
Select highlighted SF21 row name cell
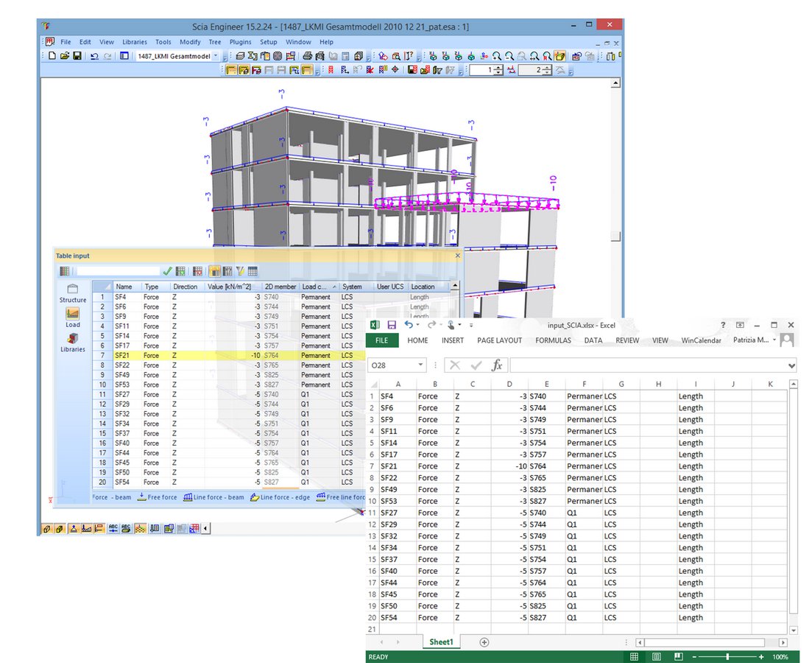pyautogui.click(x=128, y=356)
